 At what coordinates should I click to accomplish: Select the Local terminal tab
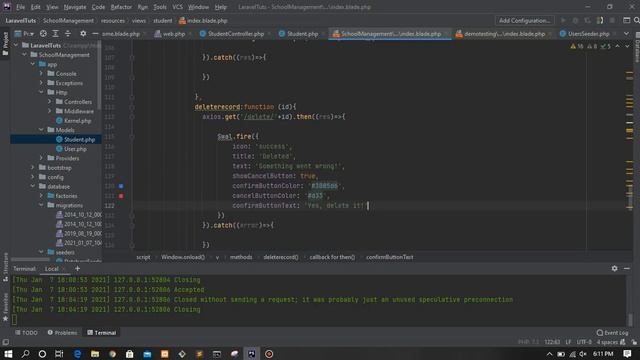pyautogui.click(x=51, y=269)
